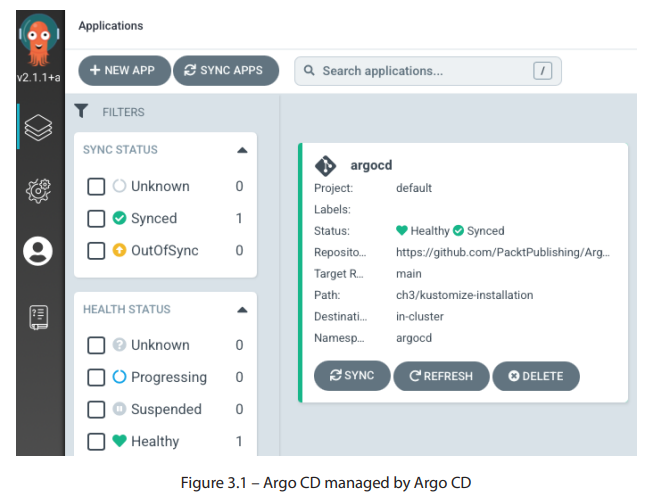Click the 'in-cluster' destination value
The height and width of the screenshot is (498, 667).
tap(420, 316)
